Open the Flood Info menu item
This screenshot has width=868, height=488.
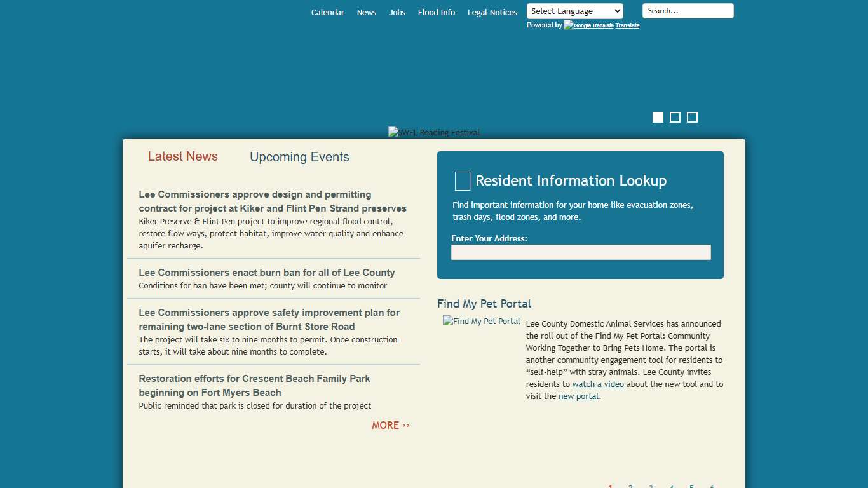coord(437,12)
